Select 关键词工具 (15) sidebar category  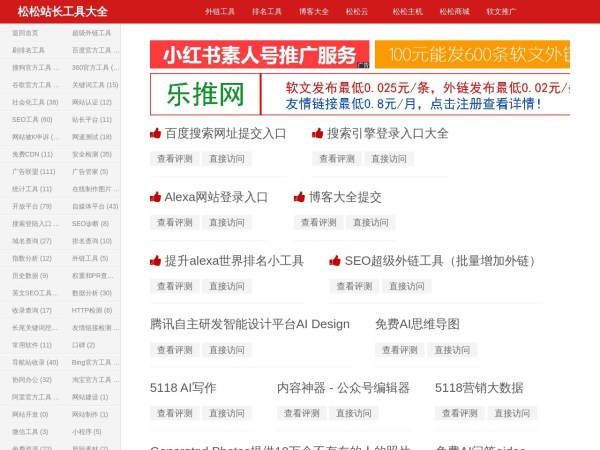coord(95,85)
